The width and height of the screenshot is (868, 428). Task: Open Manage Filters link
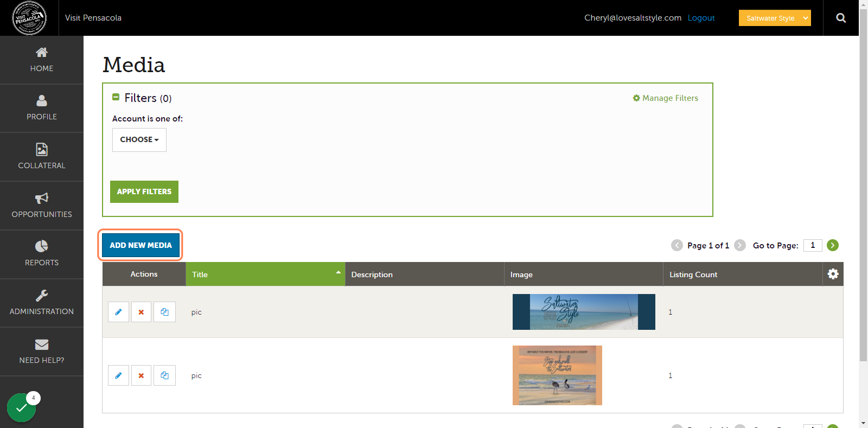pyautogui.click(x=665, y=98)
